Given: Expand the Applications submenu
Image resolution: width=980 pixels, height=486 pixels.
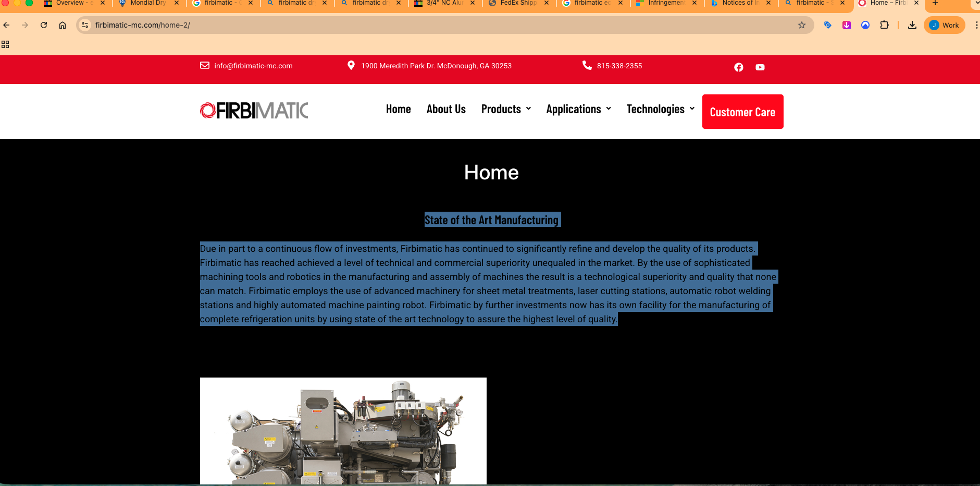Looking at the screenshot, I should [609, 108].
